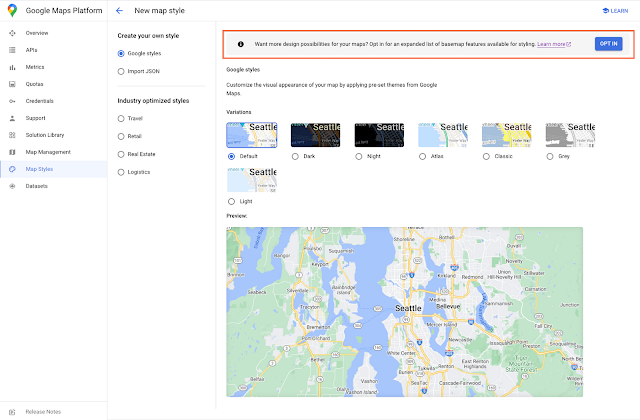Open the Metrics menu item

point(53,67)
